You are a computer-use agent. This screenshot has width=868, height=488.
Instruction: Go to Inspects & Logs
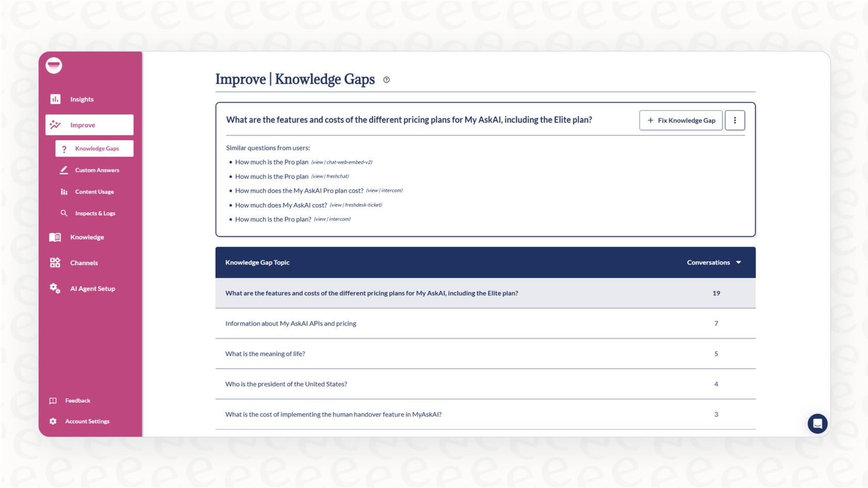[95, 213]
